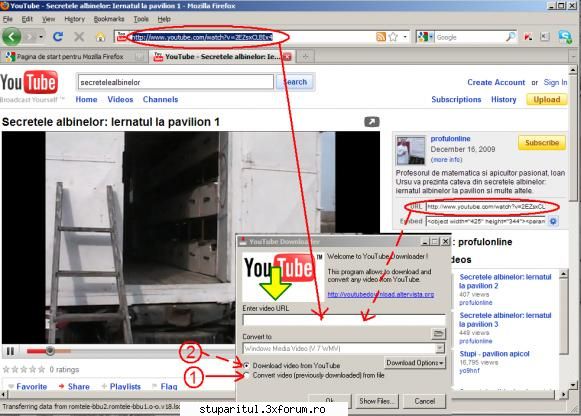Click the profulonline uploader name link
The width and height of the screenshot is (581, 416).
[x=450, y=139]
